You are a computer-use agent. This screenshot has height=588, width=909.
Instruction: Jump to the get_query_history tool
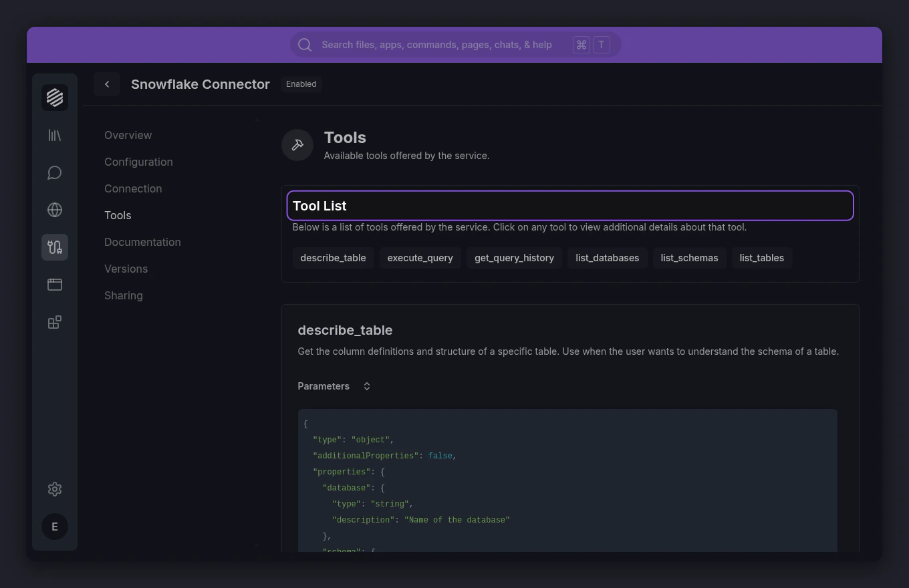[514, 258]
